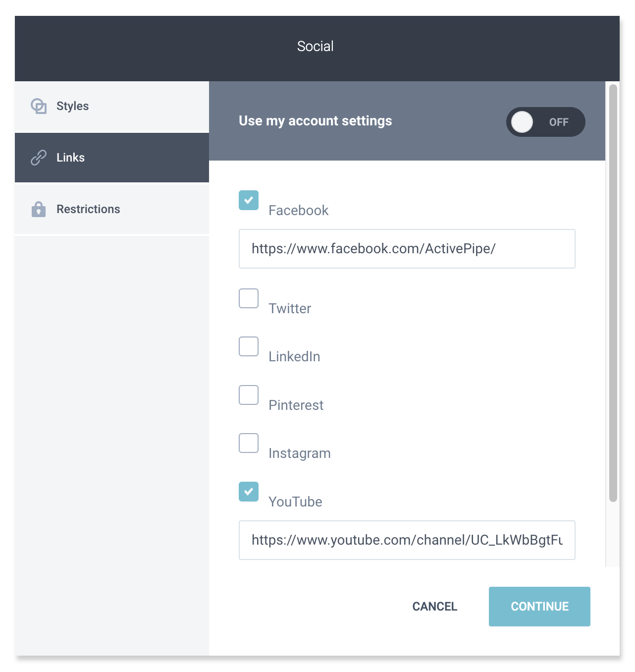Enable the Twitter checkbox
The height and width of the screenshot is (672, 635).
(249, 298)
